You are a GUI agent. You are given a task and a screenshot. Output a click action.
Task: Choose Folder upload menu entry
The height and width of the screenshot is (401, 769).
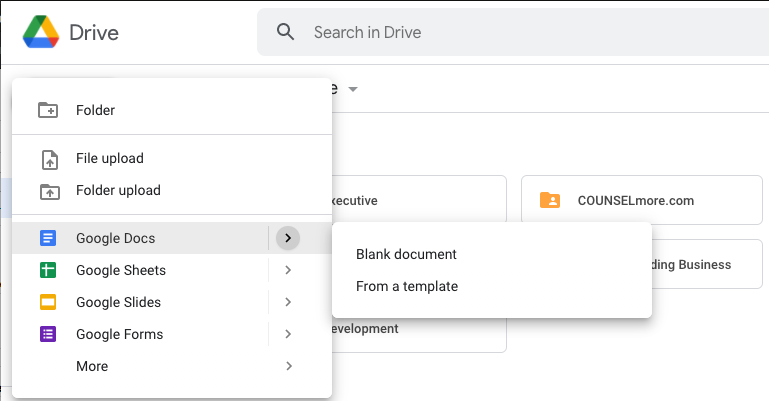(172, 190)
